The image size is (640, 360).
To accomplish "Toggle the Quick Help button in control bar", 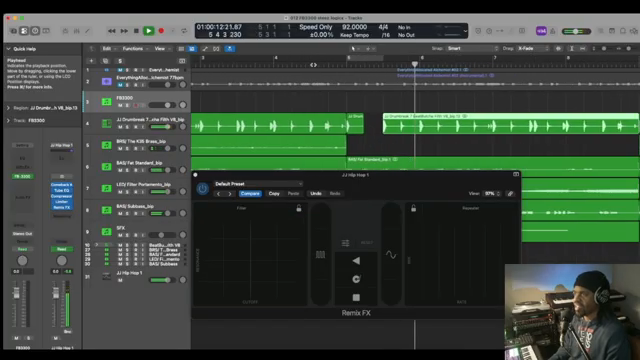I will coord(35,31).
